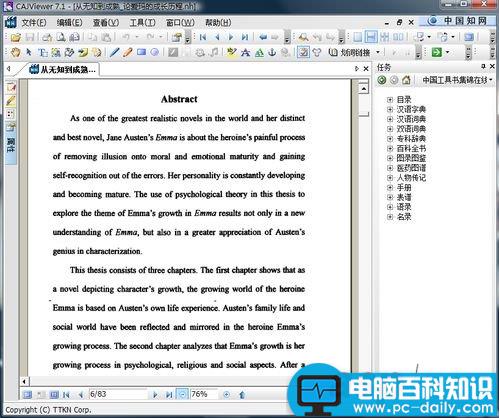Go to last page using top toolbar
Screen dimensions: 499x418
245,37
